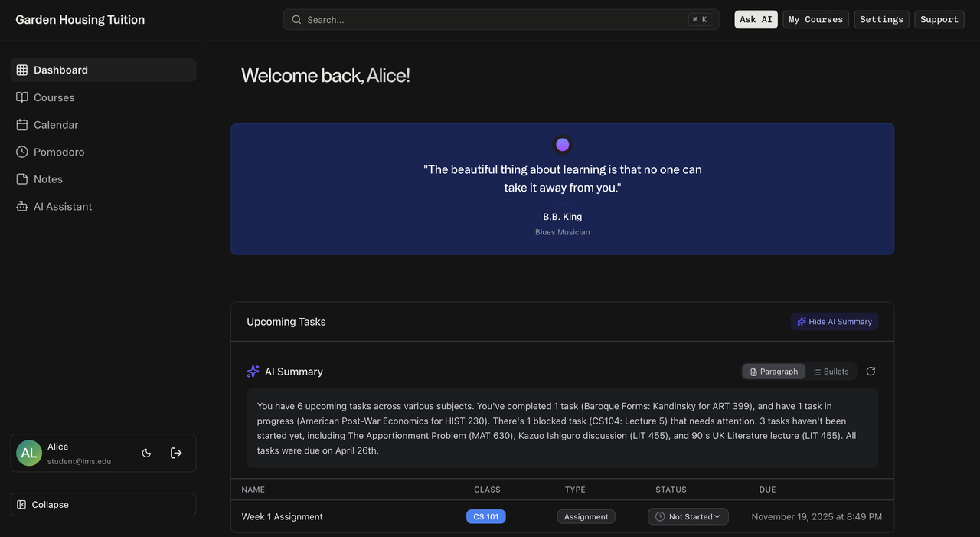
Task: Click the Upcoming Tasks heading
Action: [x=286, y=322]
